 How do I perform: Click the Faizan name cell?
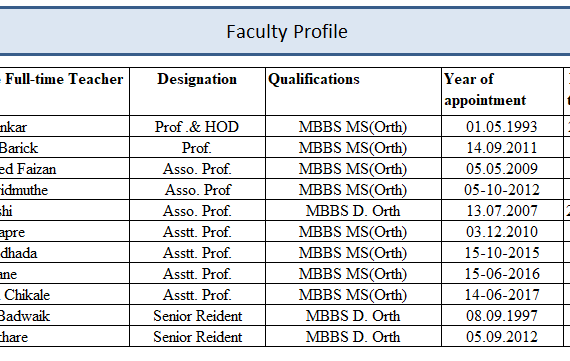pyautogui.click(x=64, y=169)
